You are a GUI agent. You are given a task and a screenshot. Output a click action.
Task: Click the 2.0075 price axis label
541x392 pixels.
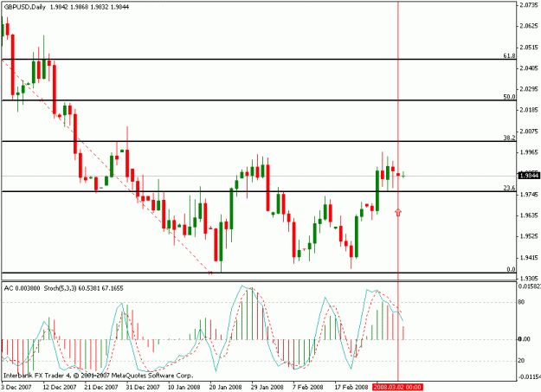[x=529, y=132]
